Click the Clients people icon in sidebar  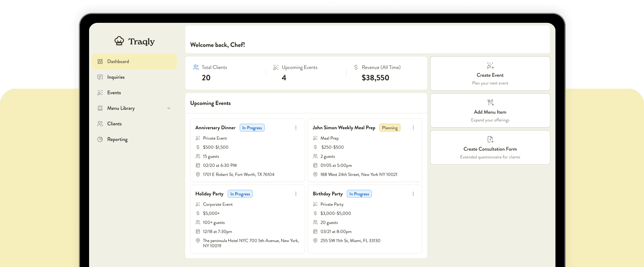pos(100,124)
